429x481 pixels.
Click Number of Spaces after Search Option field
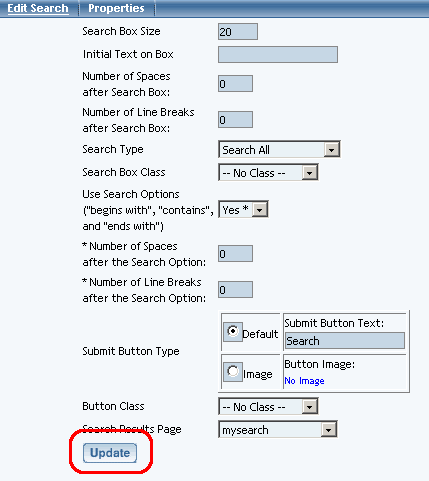click(x=235, y=254)
